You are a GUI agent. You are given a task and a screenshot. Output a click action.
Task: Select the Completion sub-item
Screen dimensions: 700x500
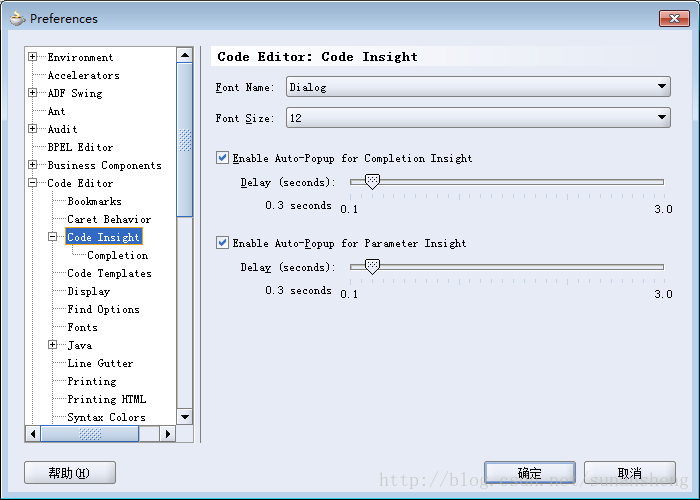click(x=117, y=255)
